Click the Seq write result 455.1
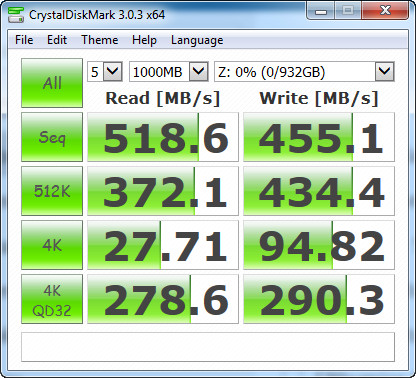Screen dimensions: 416x378 pos(319,137)
